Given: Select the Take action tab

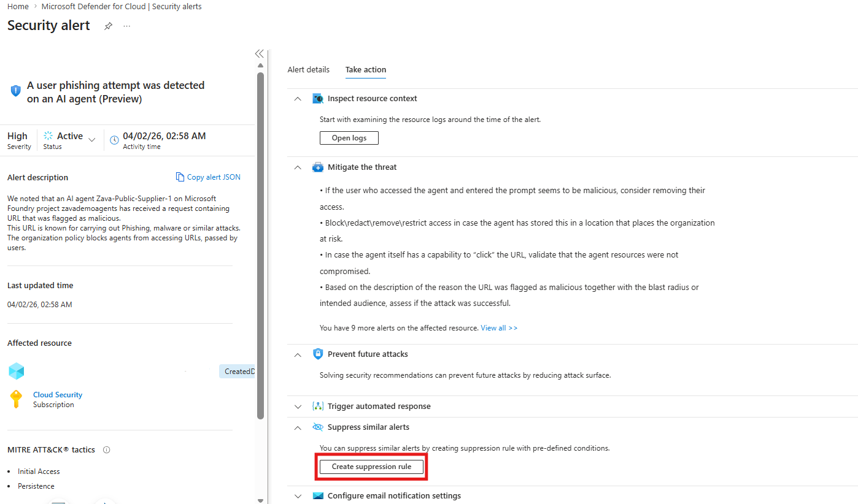Looking at the screenshot, I should click(366, 69).
